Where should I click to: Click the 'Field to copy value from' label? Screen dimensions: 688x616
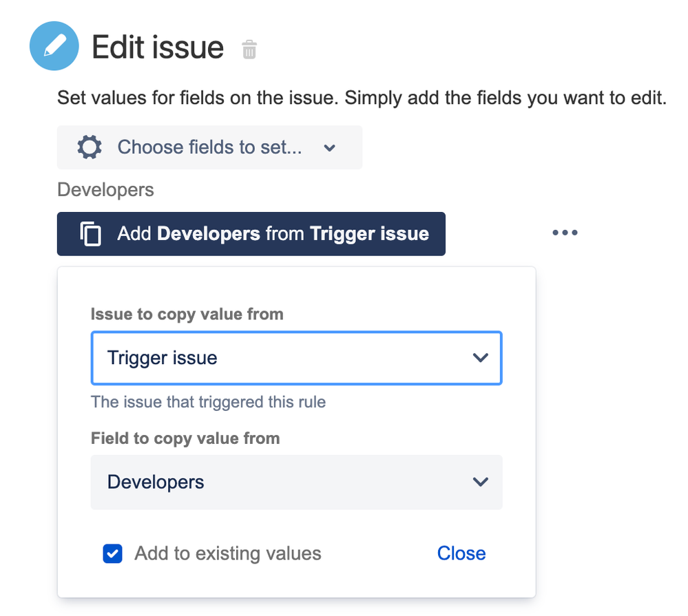pos(185,438)
